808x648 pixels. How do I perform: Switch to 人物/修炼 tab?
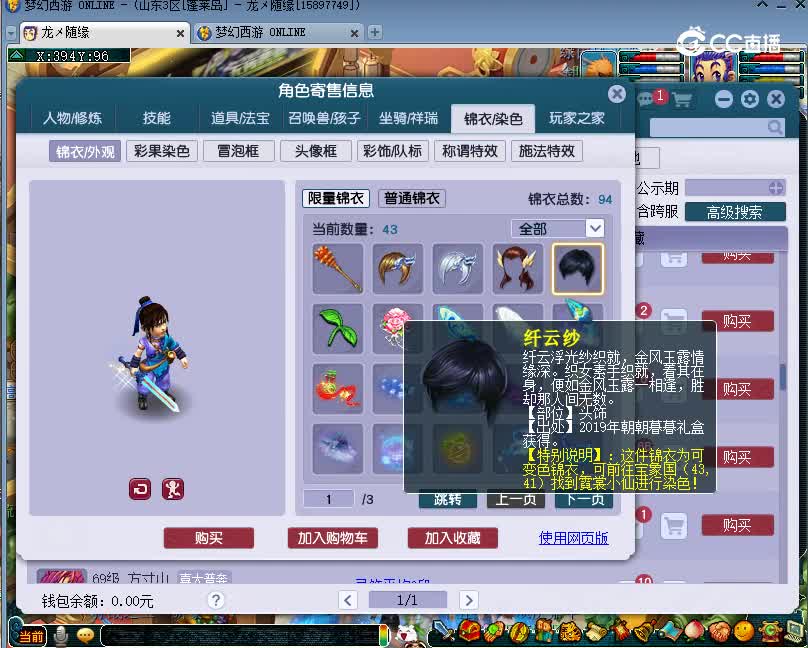tap(73, 118)
